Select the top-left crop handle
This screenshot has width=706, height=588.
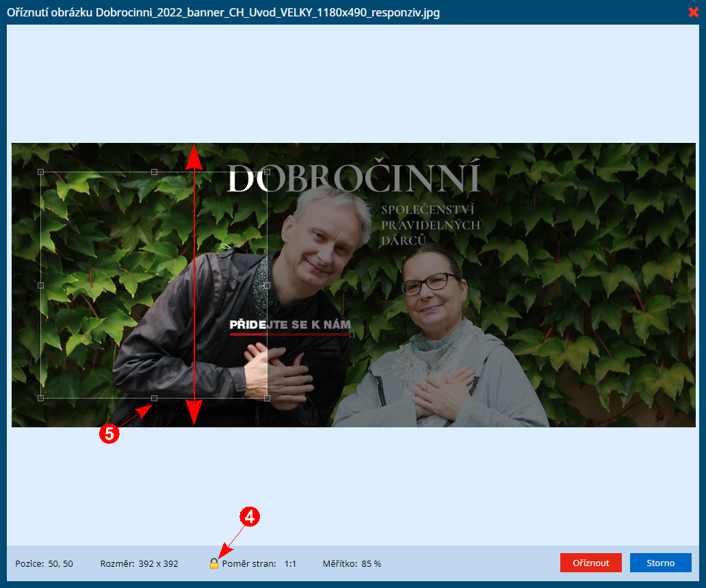pos(41,172)
